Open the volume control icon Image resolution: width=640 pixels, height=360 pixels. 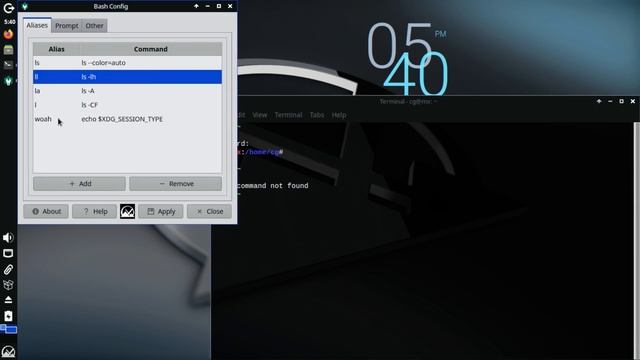tap(8, 238)
